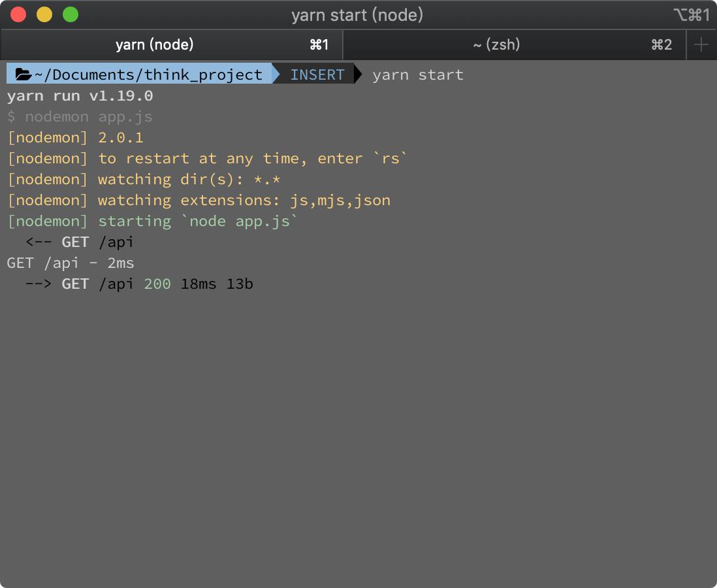Screen dimensions: 717x588
Task: Click the 'to restart at any time' line
Action: click(x=207, y=158)
